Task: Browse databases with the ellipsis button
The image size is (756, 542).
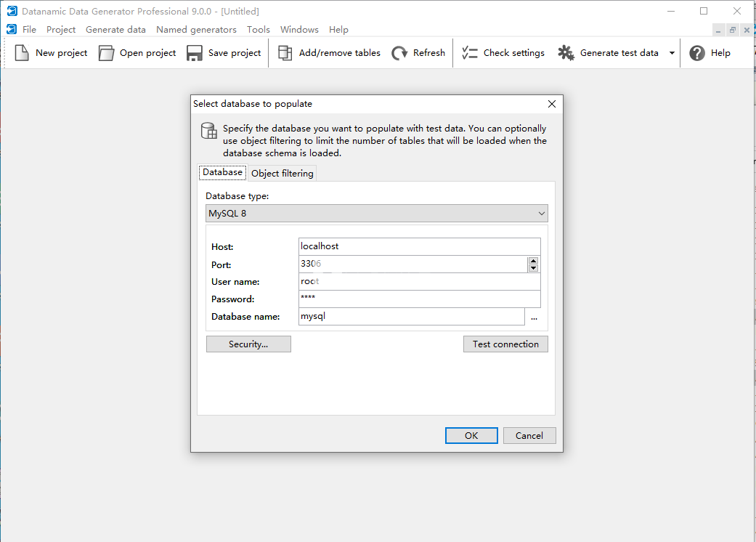Action: (535, 317)
